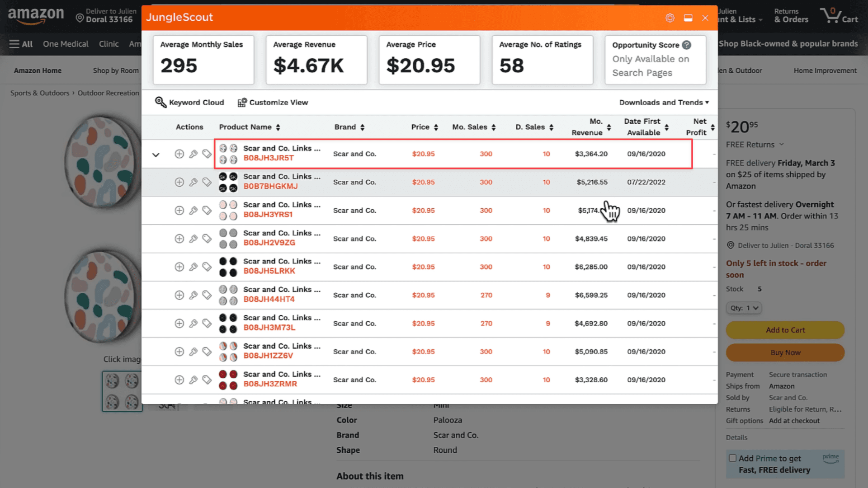Open Customize View options
The width and height of the screenshot is (868, 488).
(x=273, y=102)
